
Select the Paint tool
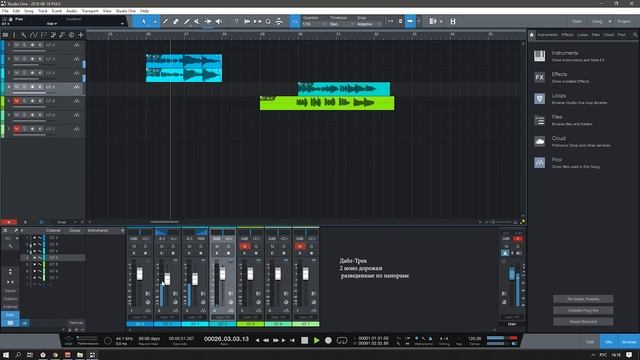pyautogui.click(x=187, y=21)
